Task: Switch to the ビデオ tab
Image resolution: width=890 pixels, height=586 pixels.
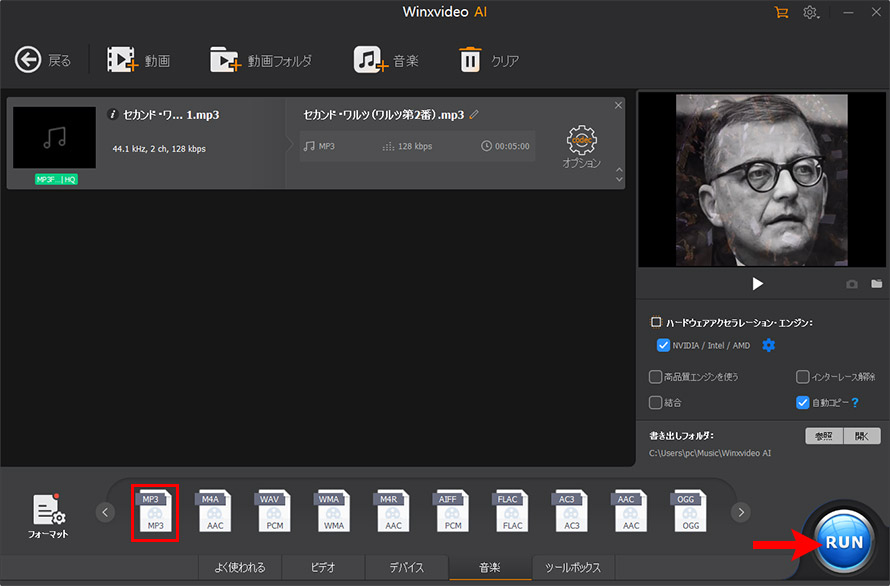Action: (323, 567)
